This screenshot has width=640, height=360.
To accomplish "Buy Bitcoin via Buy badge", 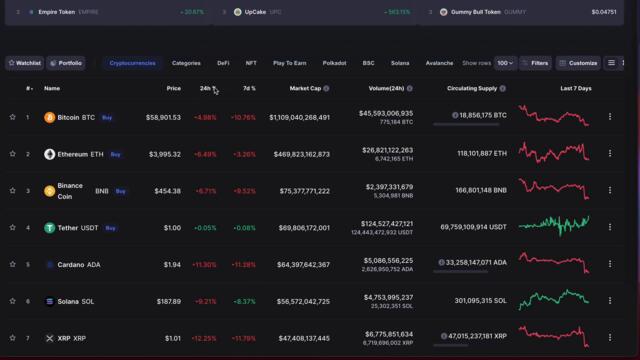I will point(107,118).
